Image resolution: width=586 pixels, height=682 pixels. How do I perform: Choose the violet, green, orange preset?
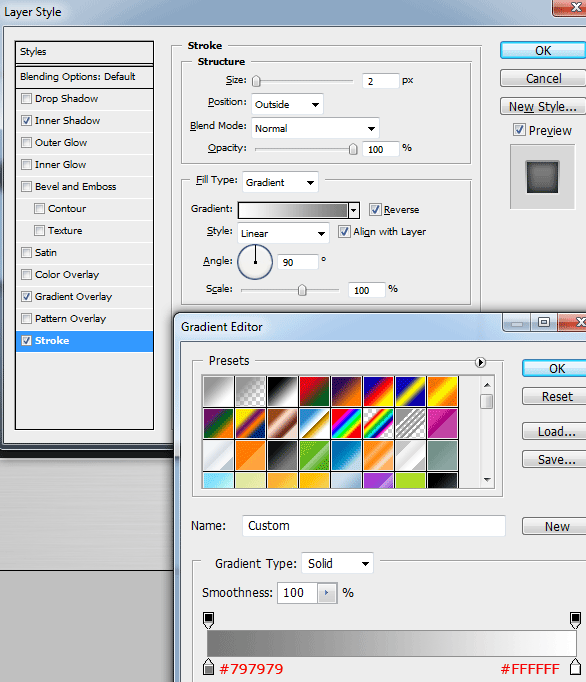(218, 423)
